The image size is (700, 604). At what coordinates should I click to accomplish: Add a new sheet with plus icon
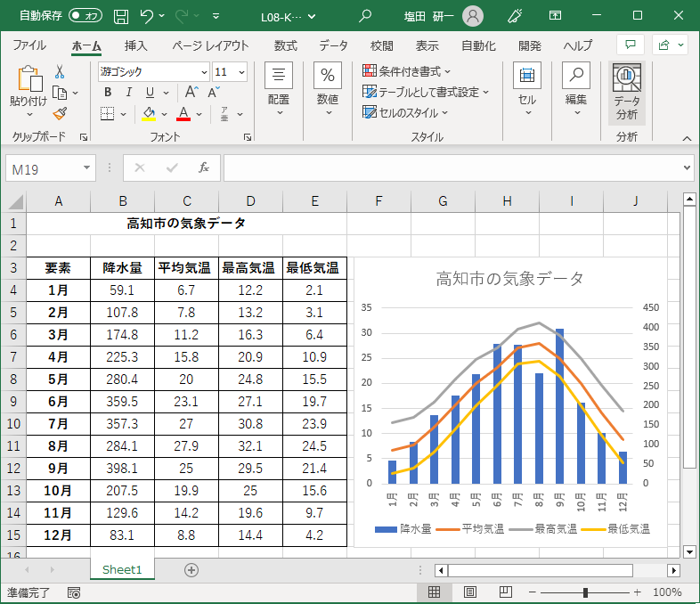[191, 569]
